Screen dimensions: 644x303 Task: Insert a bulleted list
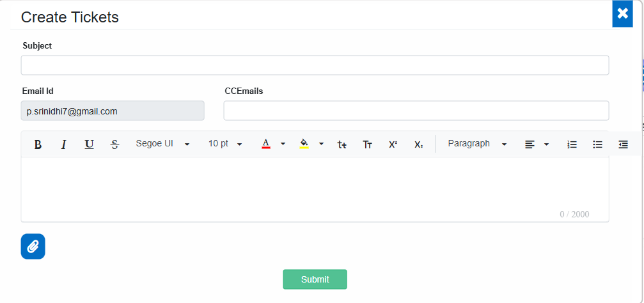(x=598, y=144)
